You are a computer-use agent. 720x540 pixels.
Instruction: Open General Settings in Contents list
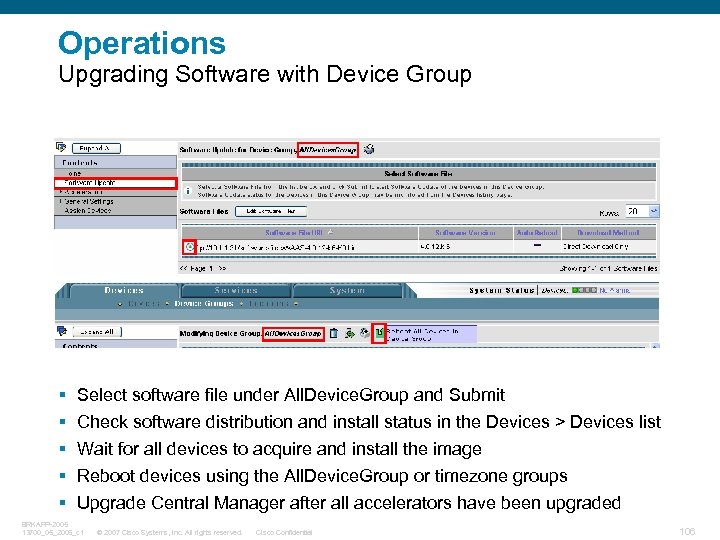point(89,201)
